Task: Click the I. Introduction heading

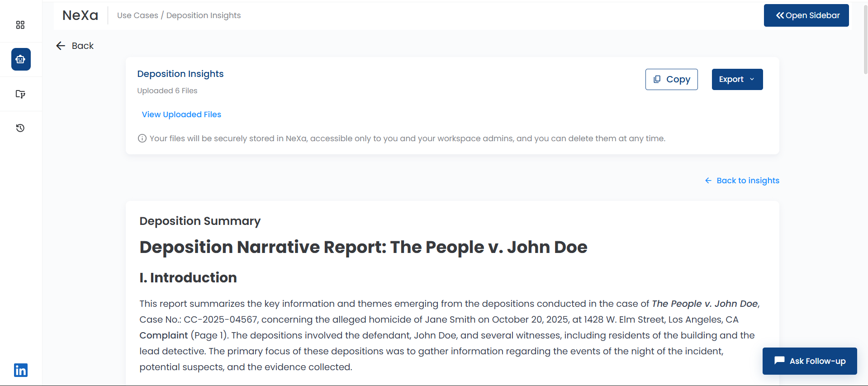Action: pyautogui.click(x=188, y=277)
